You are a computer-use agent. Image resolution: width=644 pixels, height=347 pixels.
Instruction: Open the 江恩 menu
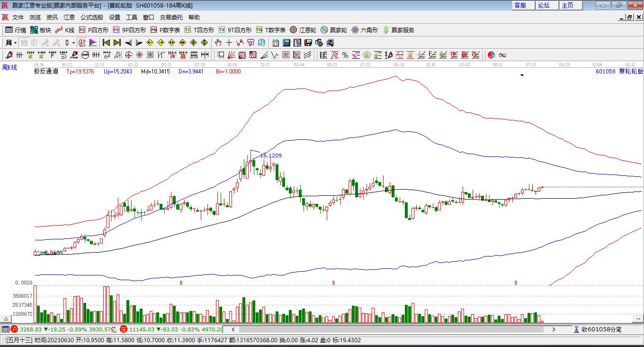[x=69, y=18]
